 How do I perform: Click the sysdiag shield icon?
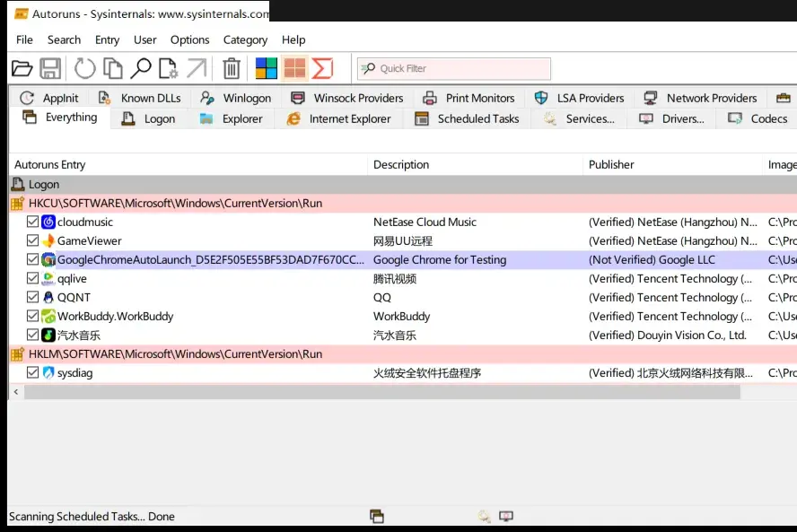(x=48, y=372)
